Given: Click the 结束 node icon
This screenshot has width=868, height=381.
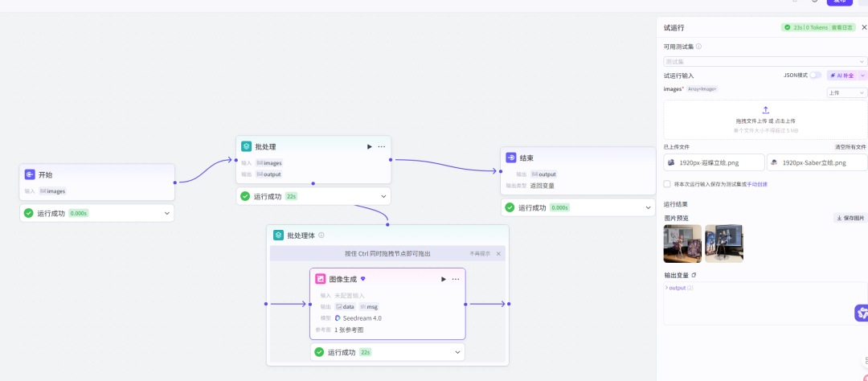Looking at the screenshot, I should pyautogui.click(x=510, y=158).
